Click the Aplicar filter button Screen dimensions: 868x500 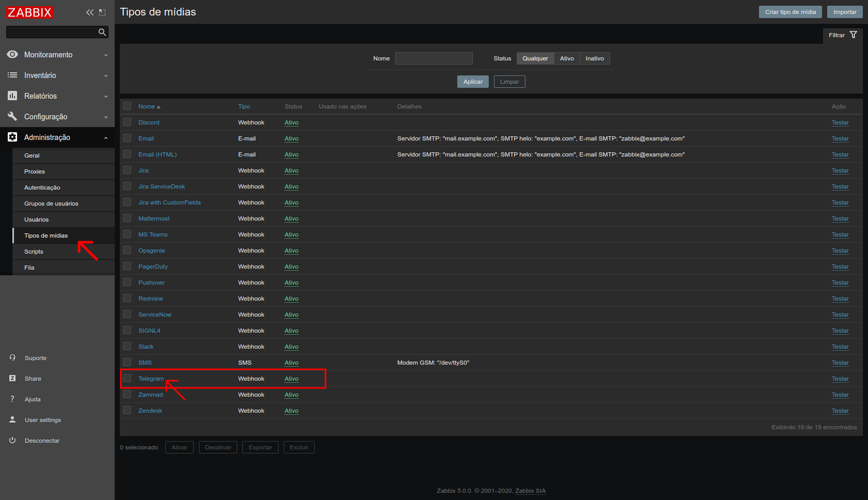click(473, 82)
